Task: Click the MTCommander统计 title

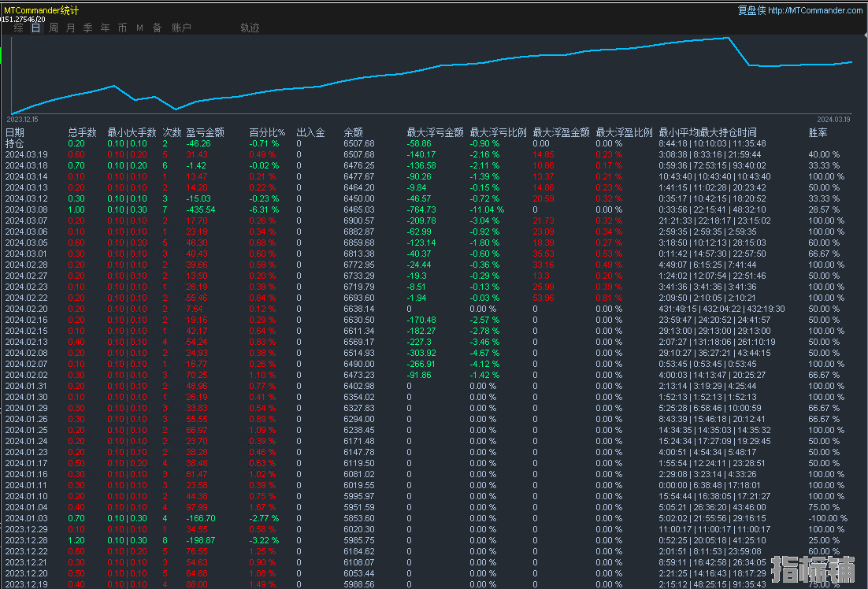Action: click(42, 10)
